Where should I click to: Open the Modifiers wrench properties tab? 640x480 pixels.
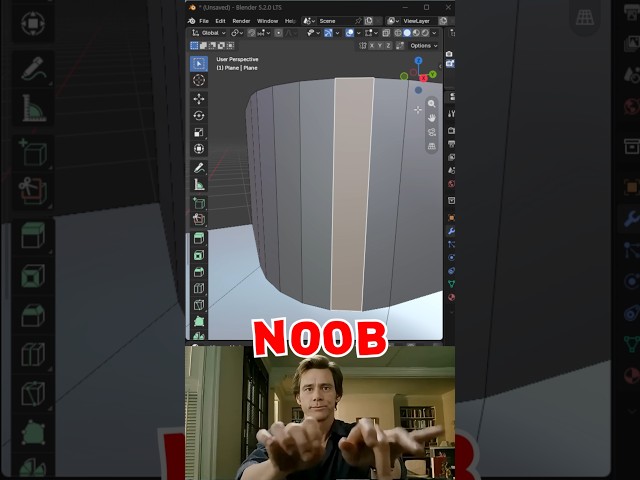(451, 231)
